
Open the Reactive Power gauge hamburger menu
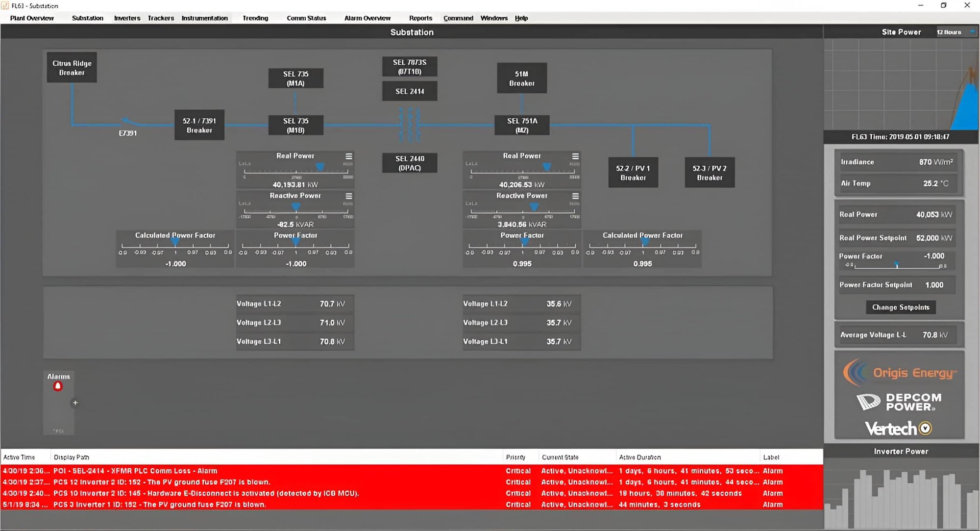click(x=349, y=195)
